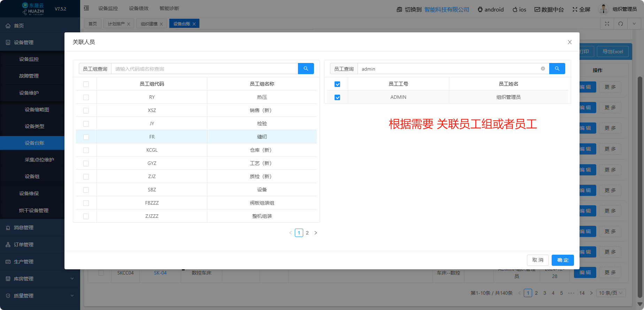
Task: Click the 整机组装 group name cell
Action: pyautogui.click(x=262, y=216)
